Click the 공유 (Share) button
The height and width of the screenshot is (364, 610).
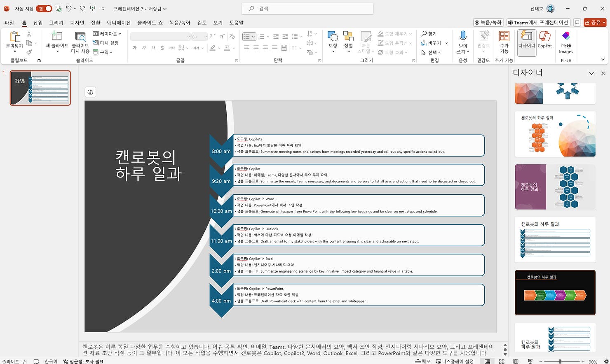[x=594, y=22]
